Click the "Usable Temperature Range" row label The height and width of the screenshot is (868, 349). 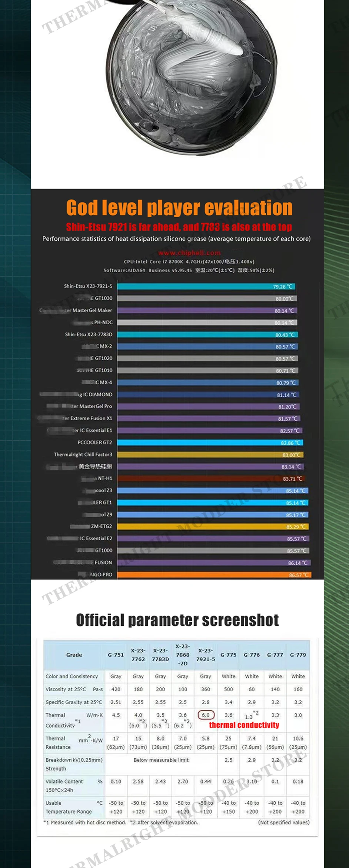pos(69,807)
